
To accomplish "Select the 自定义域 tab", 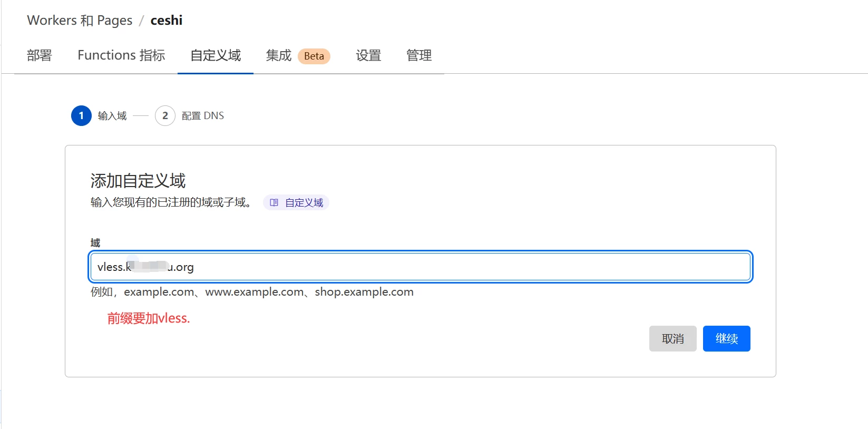I will (x=216, y=55).
